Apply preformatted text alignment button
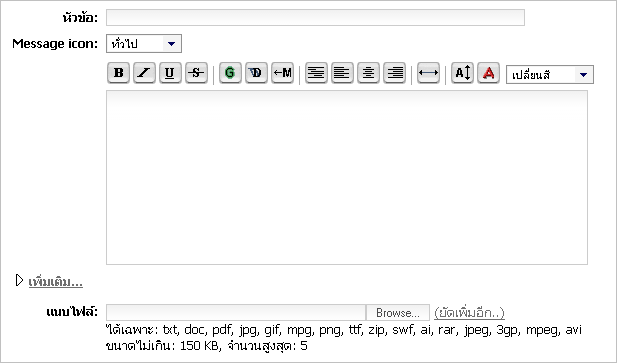Viewport: 617px width, 363px height. coord(316,73)
